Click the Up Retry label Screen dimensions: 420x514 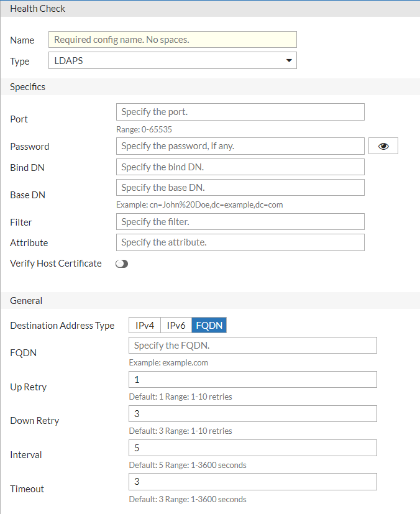coord(28,387)
